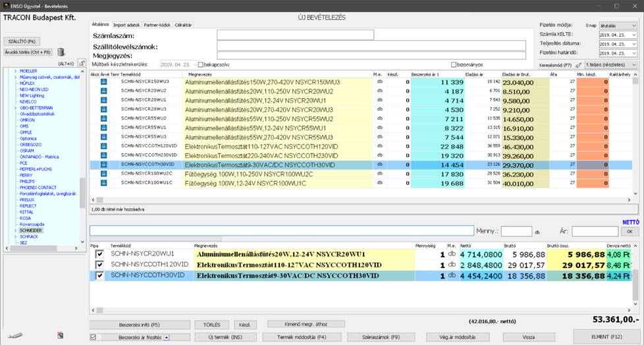Click the lock icon next to (ALT+X)
644x345 pixels.
[82, 63]
